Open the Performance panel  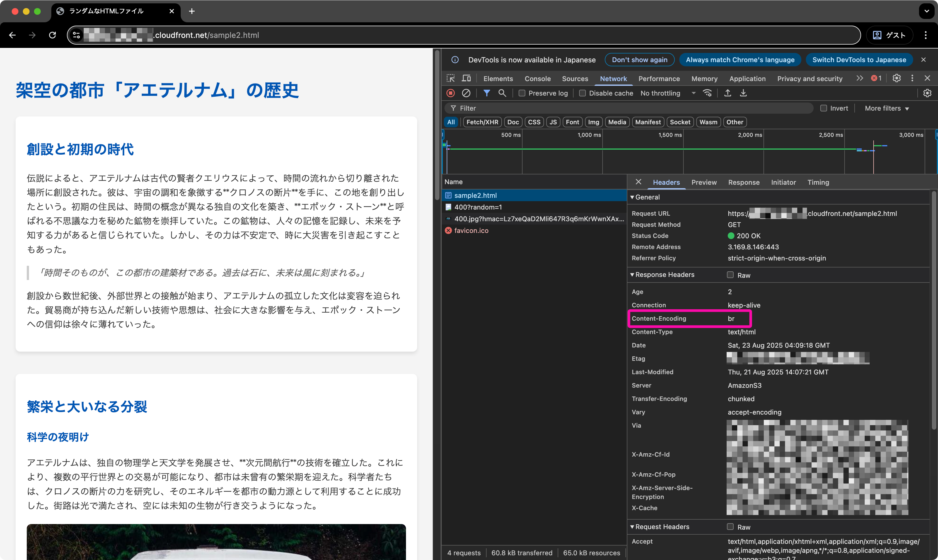659,79
